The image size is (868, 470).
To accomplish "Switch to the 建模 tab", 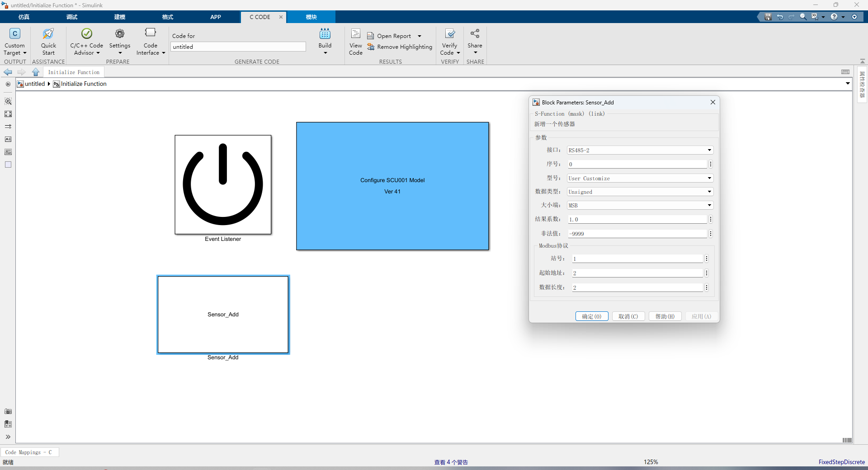I will [120, 17].
